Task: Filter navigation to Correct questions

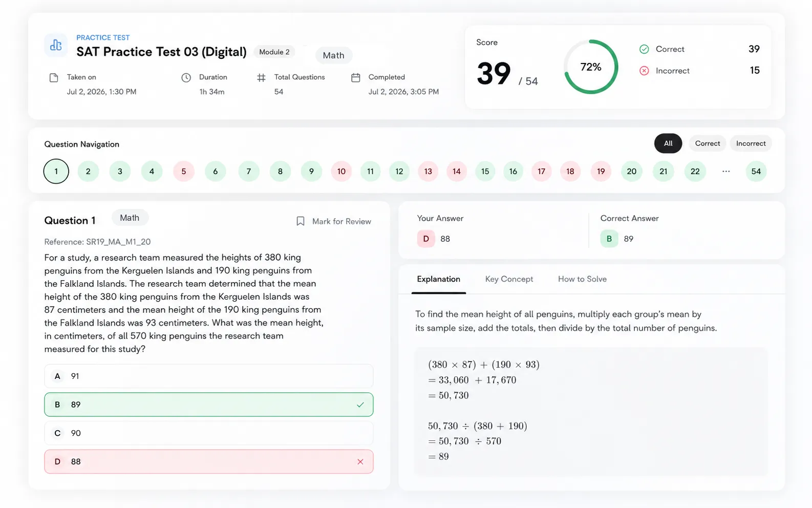Action: (x=708, y=143)
